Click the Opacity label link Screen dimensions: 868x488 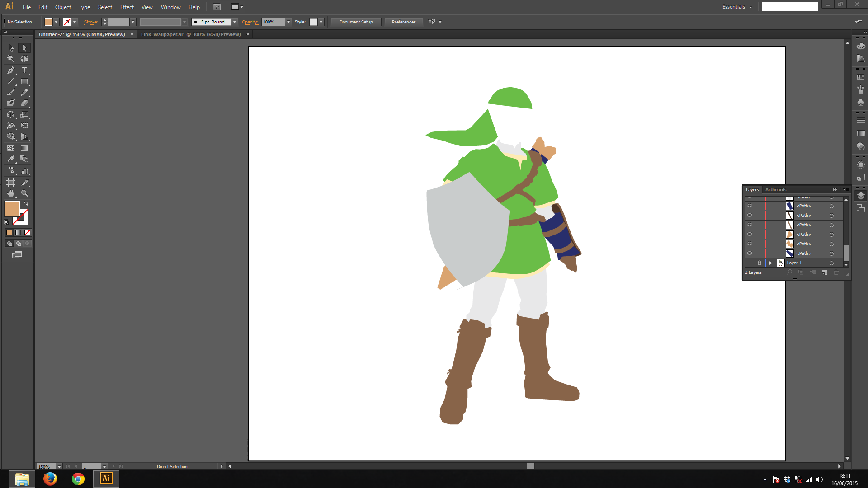pos(250,22)
